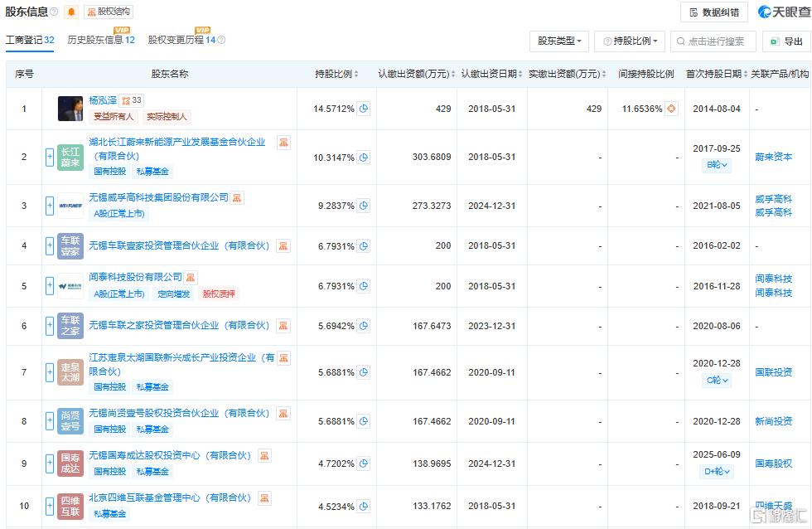
Task: Open 国联投资 related institution link
Action: [x=773, y=372]
